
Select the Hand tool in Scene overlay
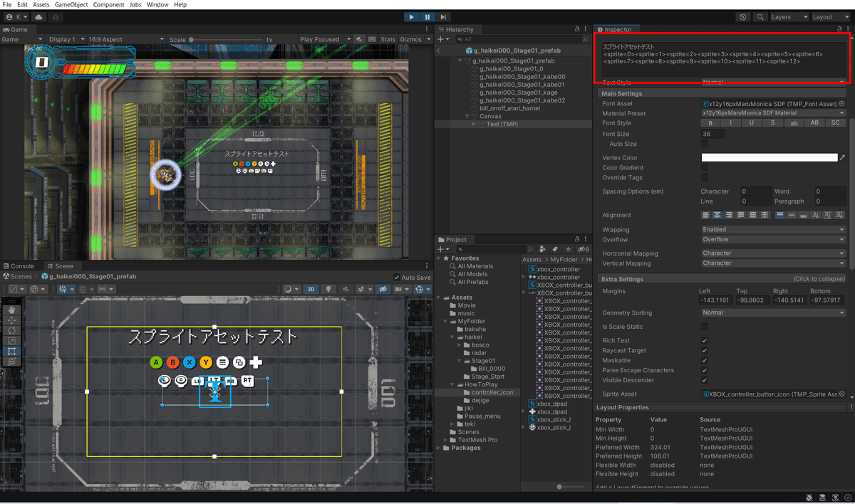(x=11, y=310)
